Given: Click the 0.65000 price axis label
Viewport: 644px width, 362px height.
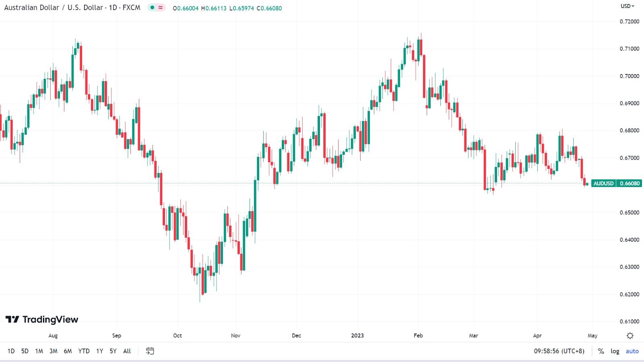Looking at the screenshot, I should click(x=630, y=212).
